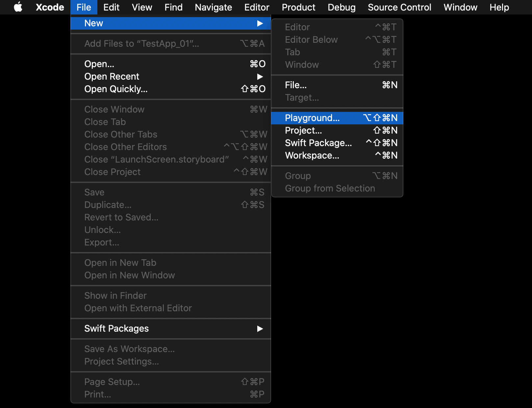Click the Close Other Editors item
This screenshot has height=408, width=532.
pyautogui.click(x=171, y=147)
